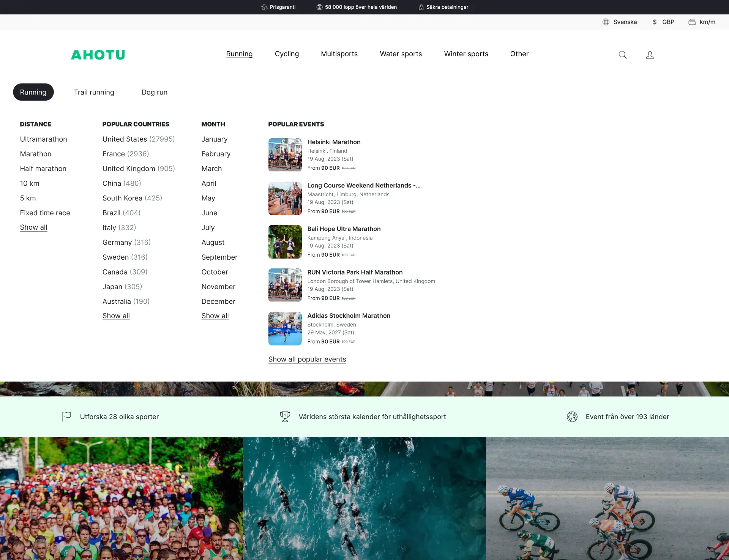Switch to the Trail running tab

click(x=94, y=92)
